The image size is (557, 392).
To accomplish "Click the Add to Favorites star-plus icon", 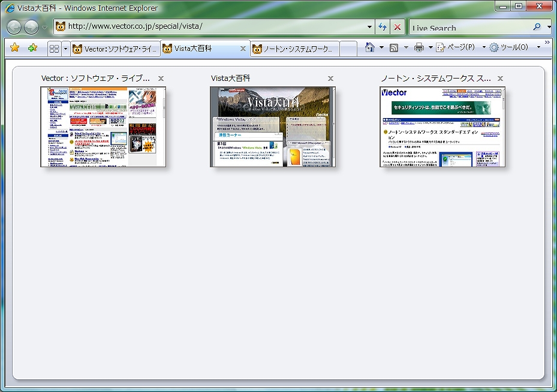I will [32, 47].
